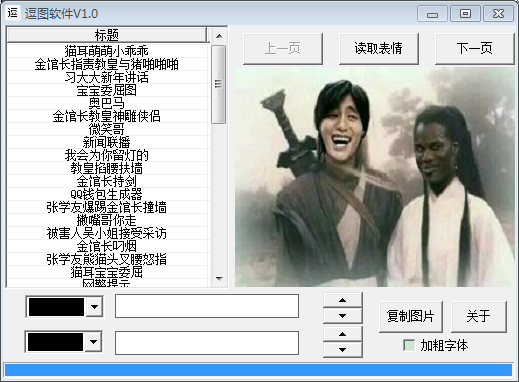Select list row 被害人吴小姐接受采访
This screenshot has width=519, height=382.
pyautogui.click(x=107, y=233)
